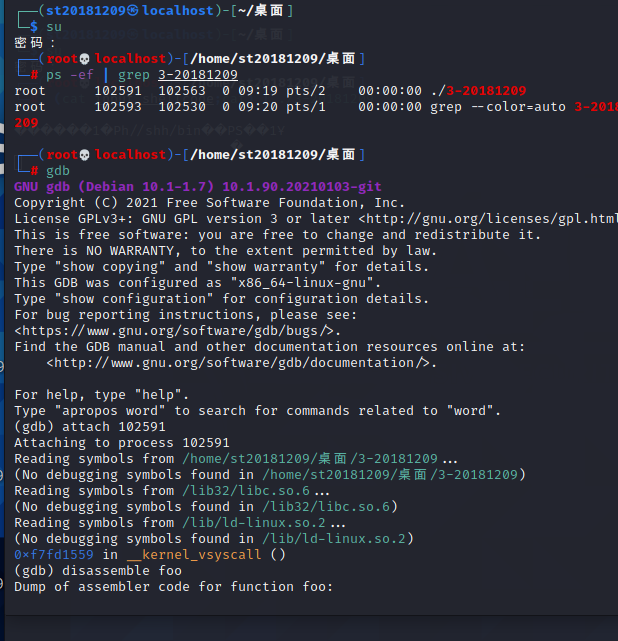This screenshot has height=641, width=618.
Task: Click the empty terminal area below dump output
Action: 311,605
